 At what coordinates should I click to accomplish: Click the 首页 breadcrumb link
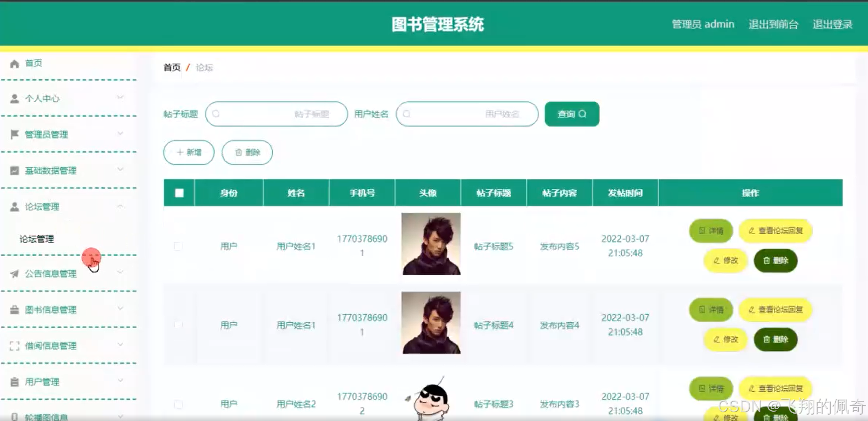pyautogui.click(x=172, y=67)
